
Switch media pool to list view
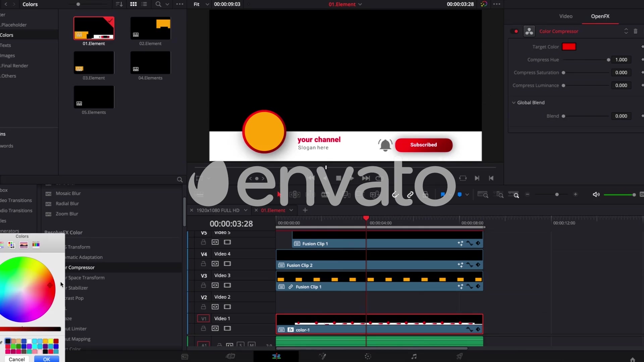[x=144, y=4]
